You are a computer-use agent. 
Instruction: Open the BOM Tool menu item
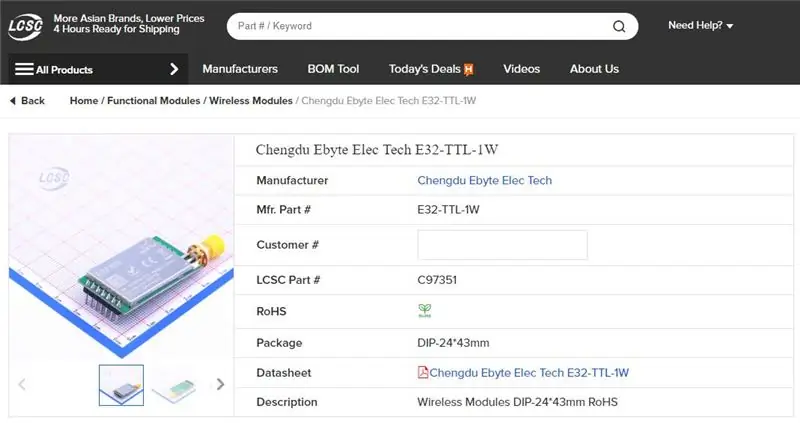tap(333, 69)
